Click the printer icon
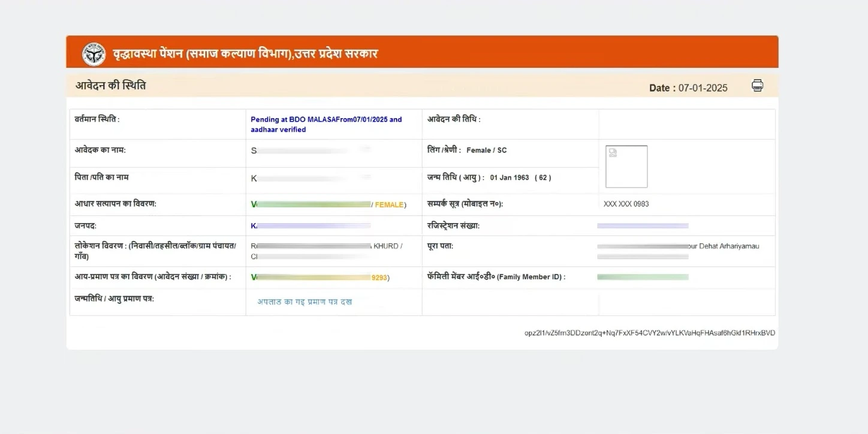The height and width of the screenshot is (434, 868). click(757, 86)
